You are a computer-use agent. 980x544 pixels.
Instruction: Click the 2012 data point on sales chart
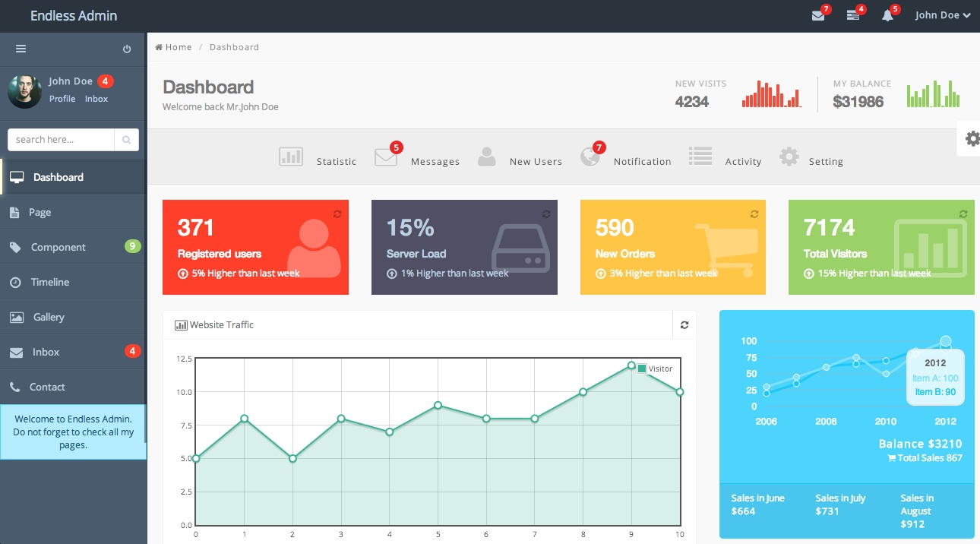pyautogui.click(x=946, y=341)
